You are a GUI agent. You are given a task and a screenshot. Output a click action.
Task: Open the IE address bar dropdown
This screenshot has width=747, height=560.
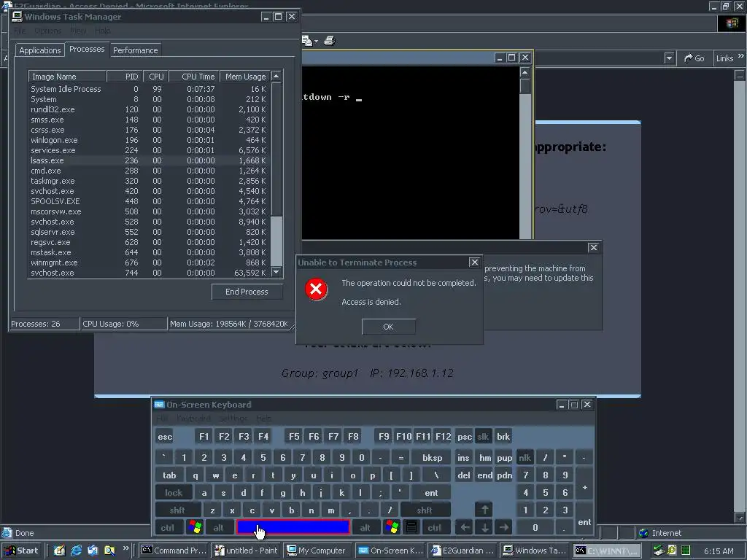coord(669,58)
